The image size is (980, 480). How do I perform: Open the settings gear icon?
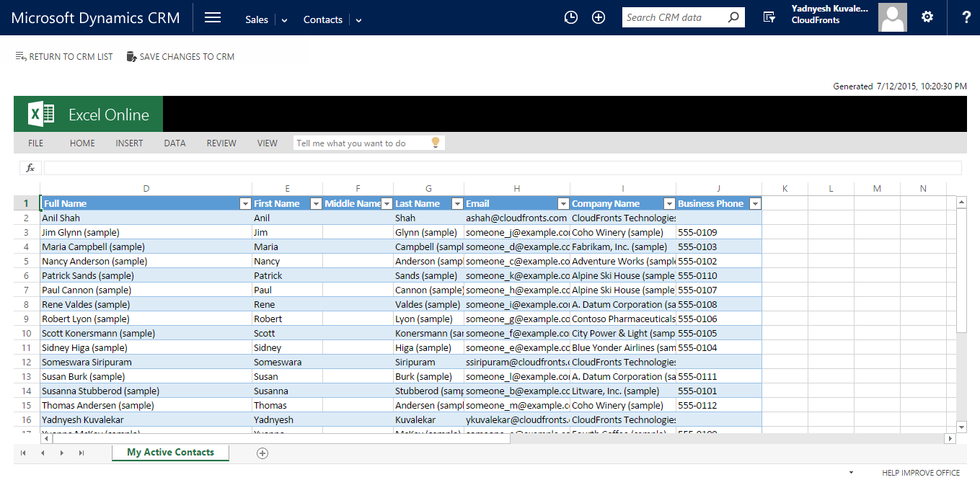(x=927, y=17)
